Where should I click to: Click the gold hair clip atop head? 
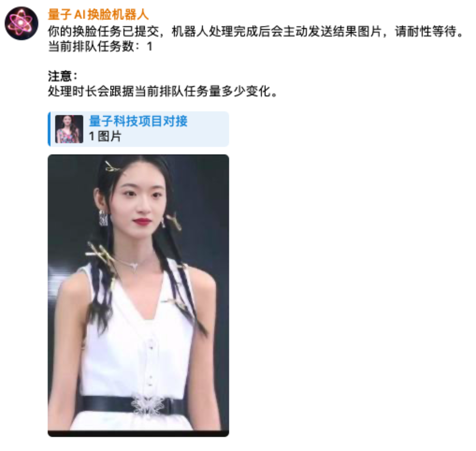112,167
